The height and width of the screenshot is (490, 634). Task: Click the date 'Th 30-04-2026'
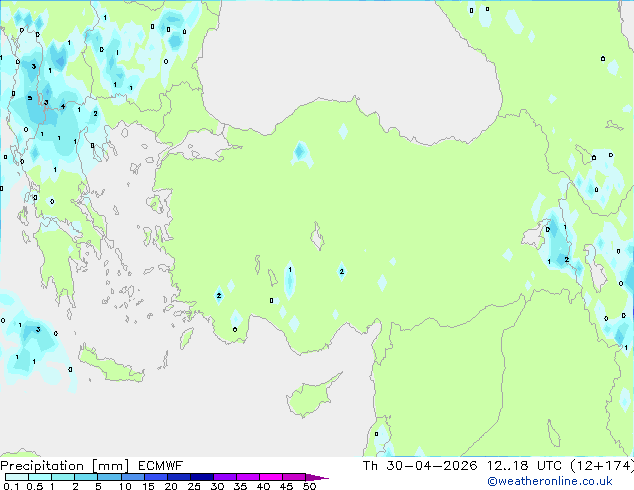pyautogui.click(x=420, y=466)
